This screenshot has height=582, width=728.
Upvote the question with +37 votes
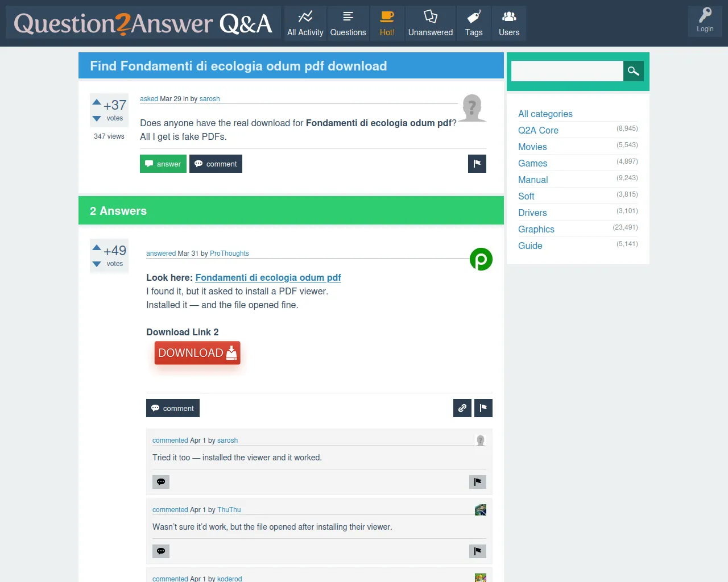coord(97,102)
